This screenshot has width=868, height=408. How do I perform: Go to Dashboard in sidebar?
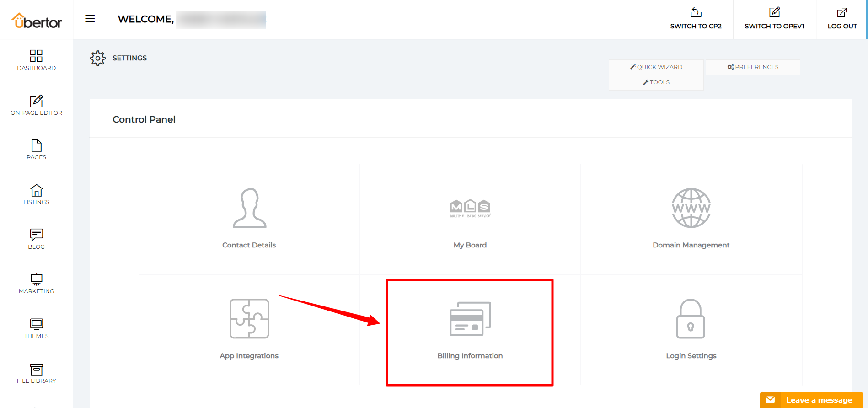[x=36, y=60]
